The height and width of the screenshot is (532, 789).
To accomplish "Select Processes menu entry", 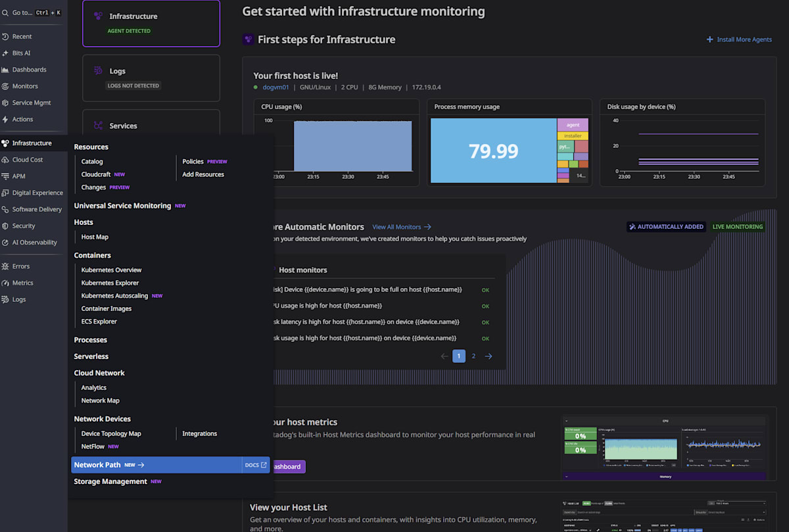I will [90, 340].
